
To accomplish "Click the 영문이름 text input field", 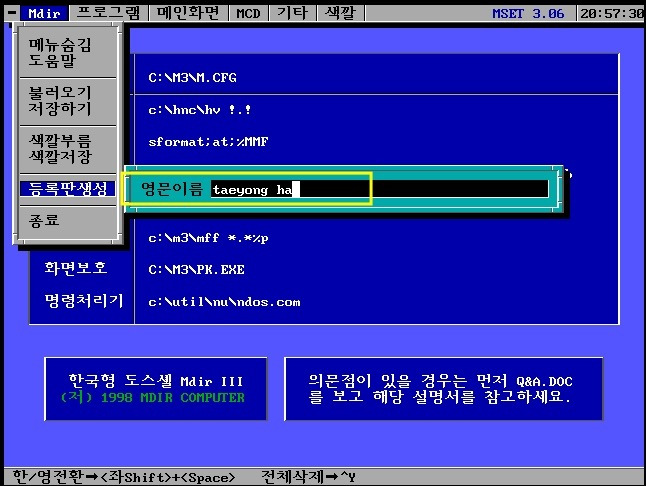I will 379,189.
